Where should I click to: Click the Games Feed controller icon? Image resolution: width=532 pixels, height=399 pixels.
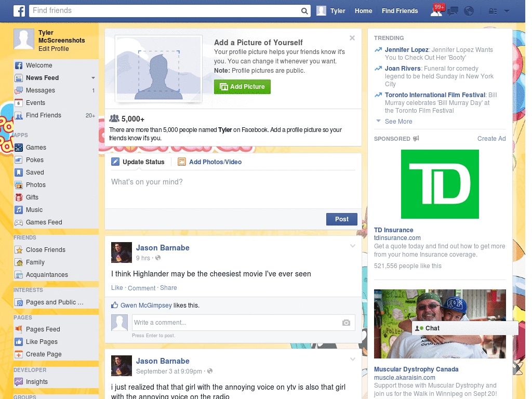pyautogui.click(x=19, y=222)
